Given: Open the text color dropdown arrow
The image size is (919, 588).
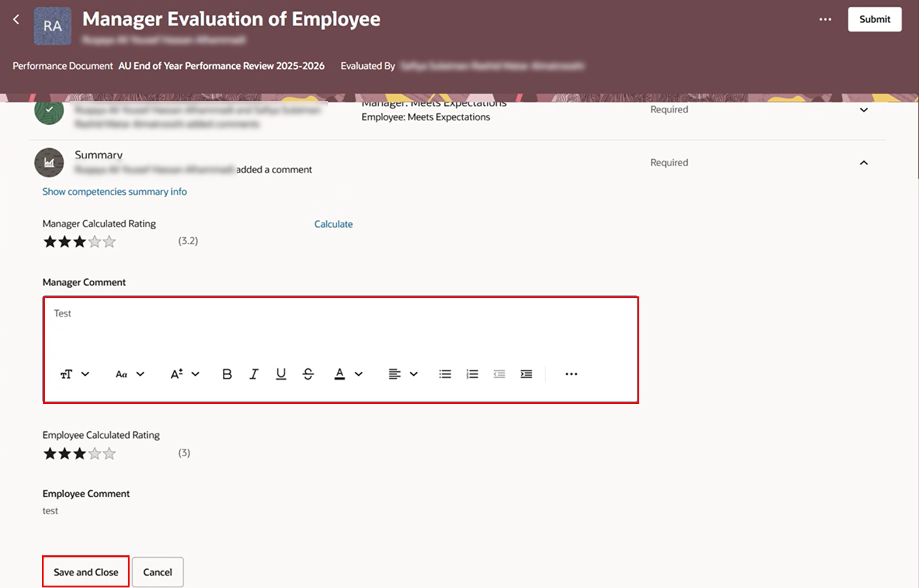Looking at the screenshot, I should pyautogui.click(x=359, y=374).
